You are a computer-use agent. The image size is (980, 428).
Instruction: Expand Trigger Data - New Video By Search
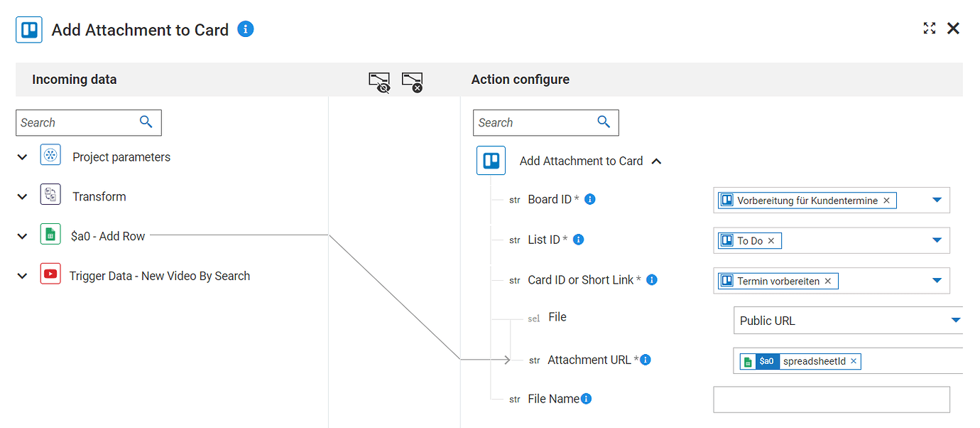click(23, 277)
